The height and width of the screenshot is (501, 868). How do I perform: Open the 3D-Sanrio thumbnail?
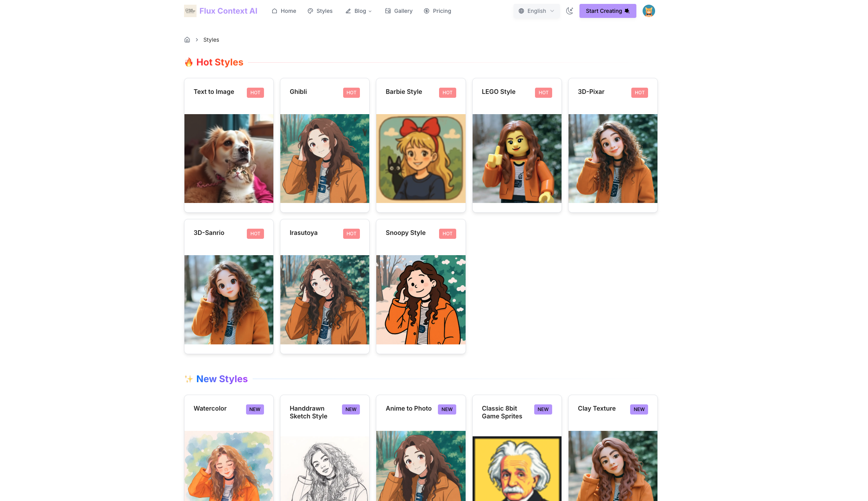click(229, 300)
